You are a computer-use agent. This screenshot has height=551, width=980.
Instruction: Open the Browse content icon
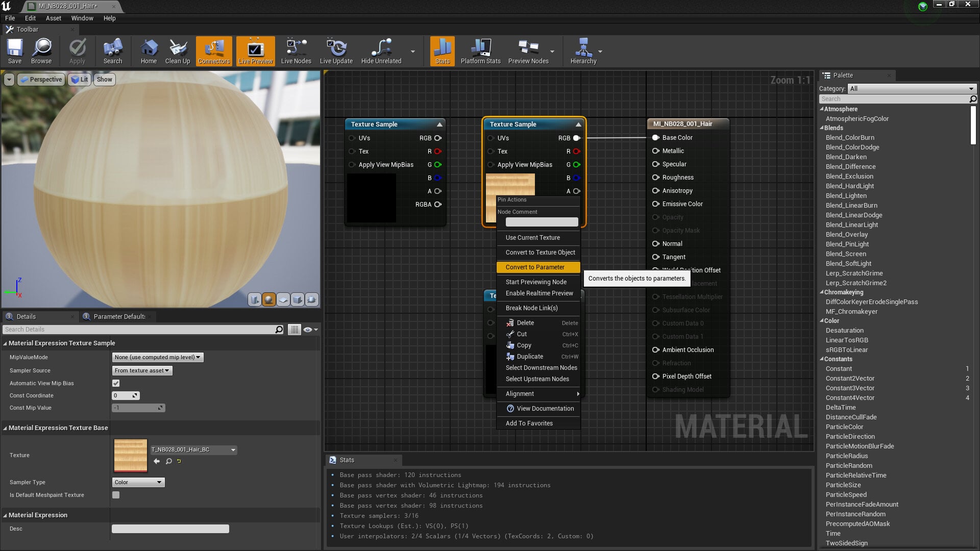pyautogui.click(x=41, y=51)
